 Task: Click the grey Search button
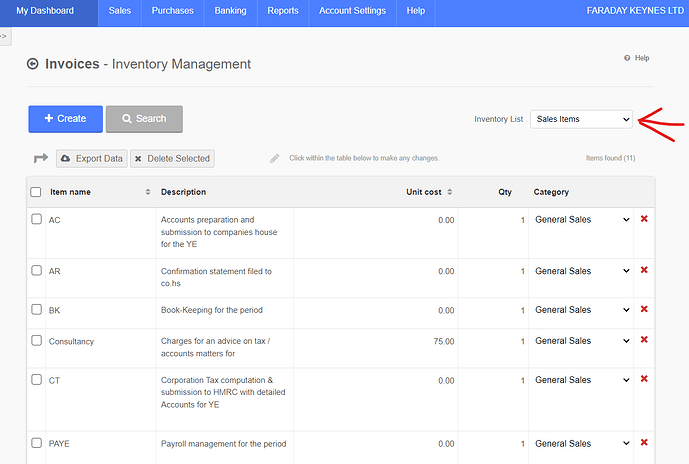[144, 119]
